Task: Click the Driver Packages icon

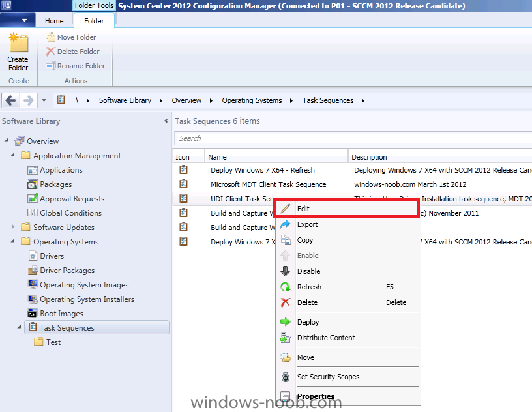Action: tap(33, 271)
